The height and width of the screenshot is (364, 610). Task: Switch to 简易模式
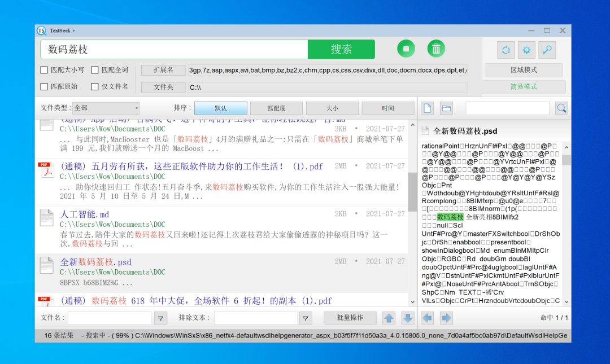tap(524, 87)
